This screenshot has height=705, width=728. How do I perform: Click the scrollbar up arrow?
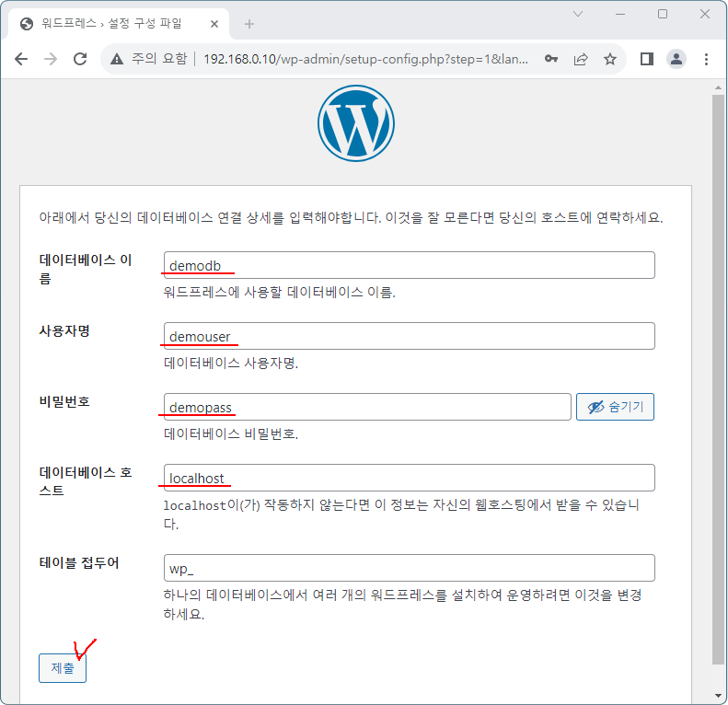click(x=718, y=87)
